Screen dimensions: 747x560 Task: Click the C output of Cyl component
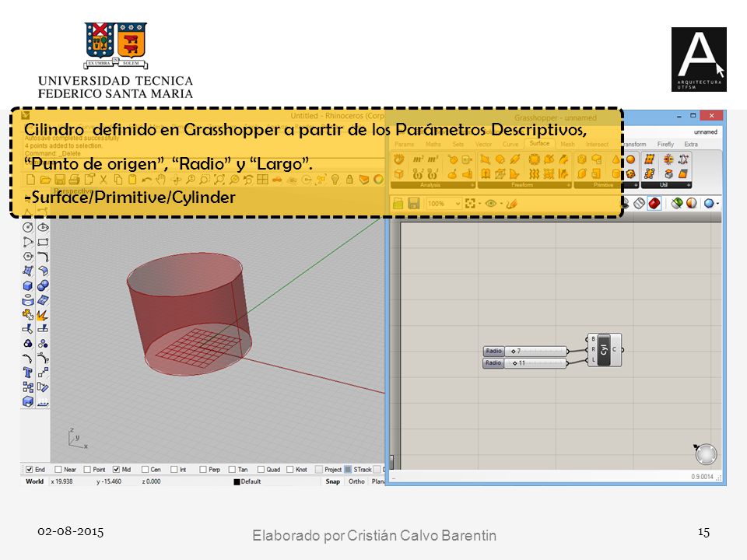[615, 349]
